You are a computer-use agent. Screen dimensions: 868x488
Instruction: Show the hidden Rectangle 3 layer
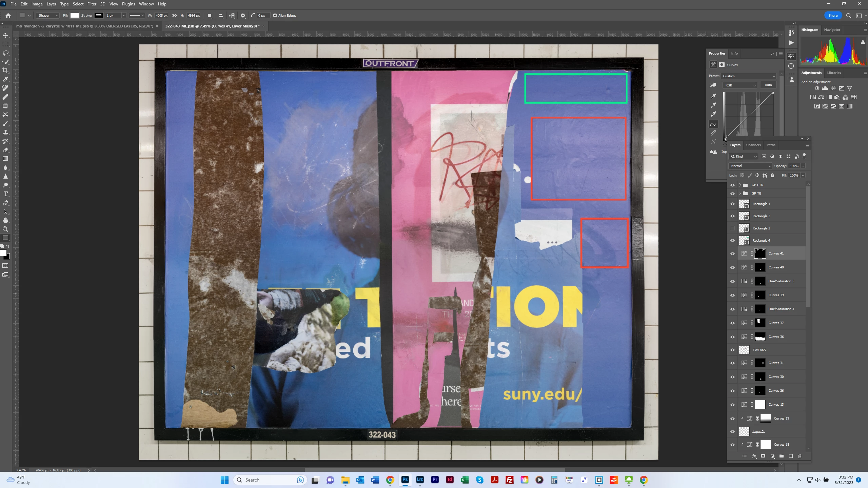click(732, 228)
